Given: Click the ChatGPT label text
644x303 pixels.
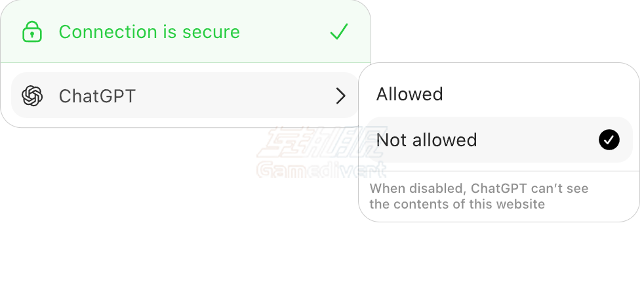Looking at the screenshot, I should coord(97,96).
